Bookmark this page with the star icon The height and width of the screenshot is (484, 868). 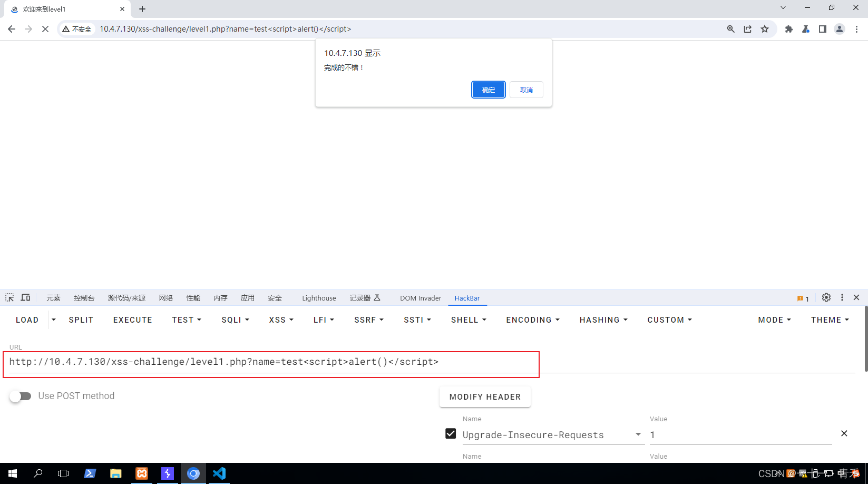click(x=765, y=29)
